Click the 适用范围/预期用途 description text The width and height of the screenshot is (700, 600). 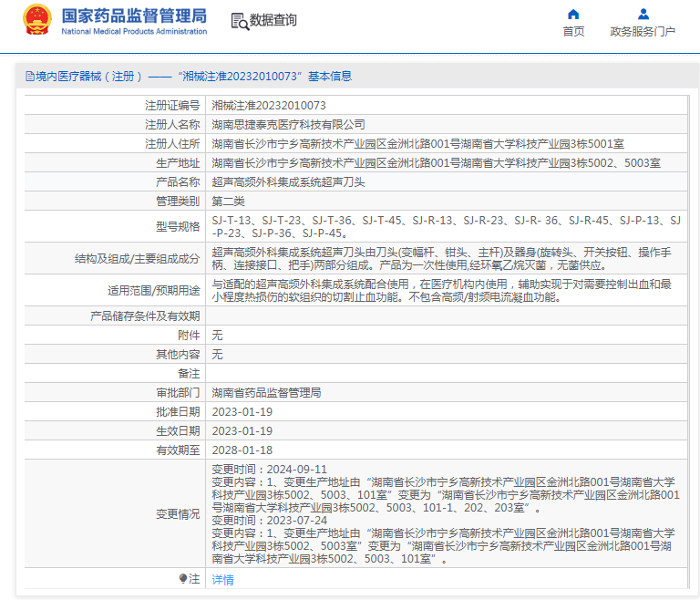click(441, 290)
